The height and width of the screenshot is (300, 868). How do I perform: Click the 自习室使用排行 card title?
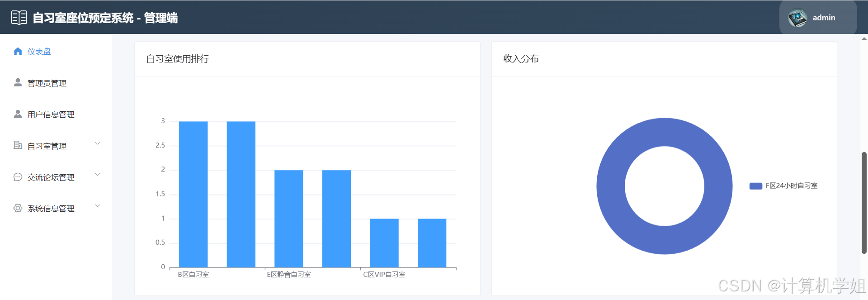click(178, 59)
